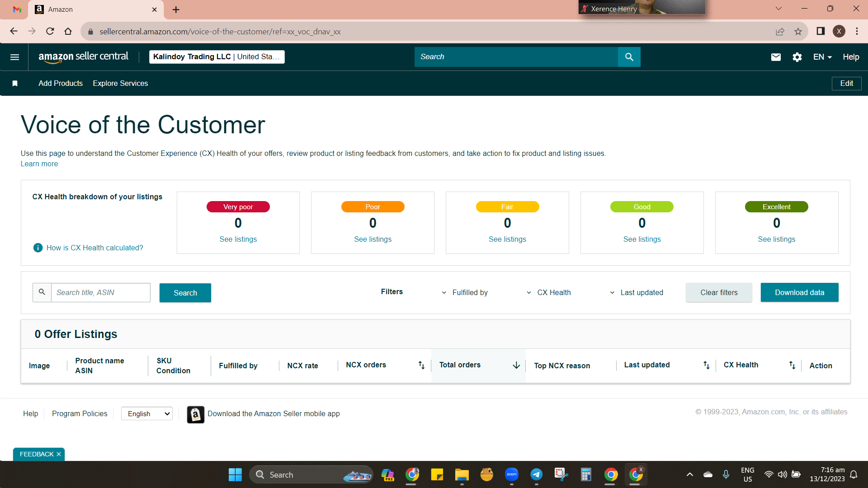Open the EN language dropdown
Viewport: 868px width, 488px height.
pos(822,57)
